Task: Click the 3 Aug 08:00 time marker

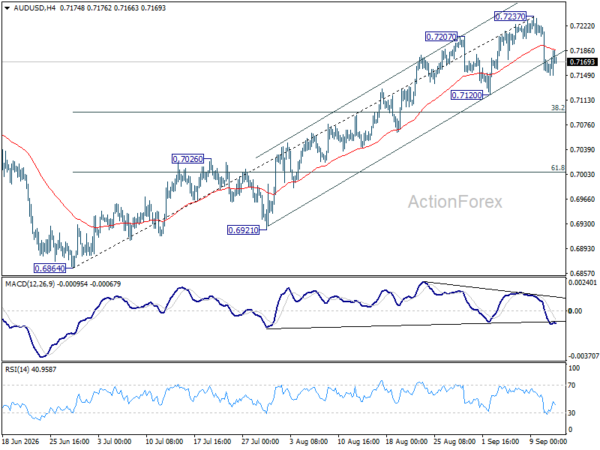Action: [x=309, y=441]
